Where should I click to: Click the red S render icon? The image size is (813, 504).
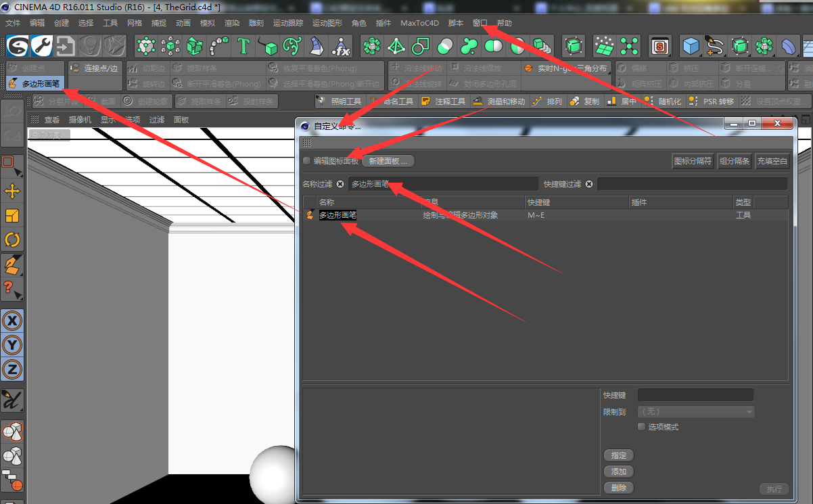(x=659, y=46)
